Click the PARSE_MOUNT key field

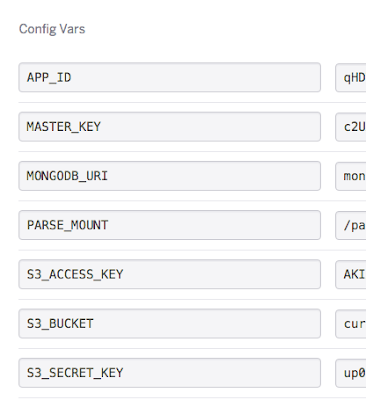pos(170,225)
